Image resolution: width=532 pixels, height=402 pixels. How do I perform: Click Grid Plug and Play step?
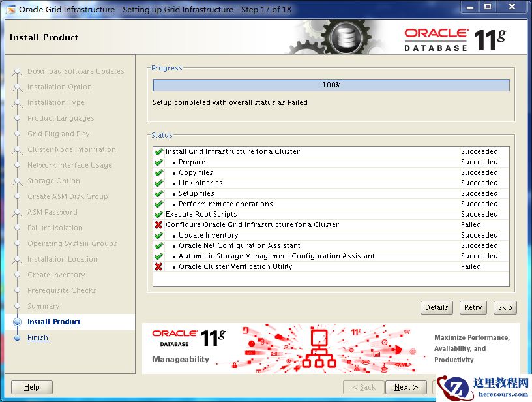[x=59, y=134]
